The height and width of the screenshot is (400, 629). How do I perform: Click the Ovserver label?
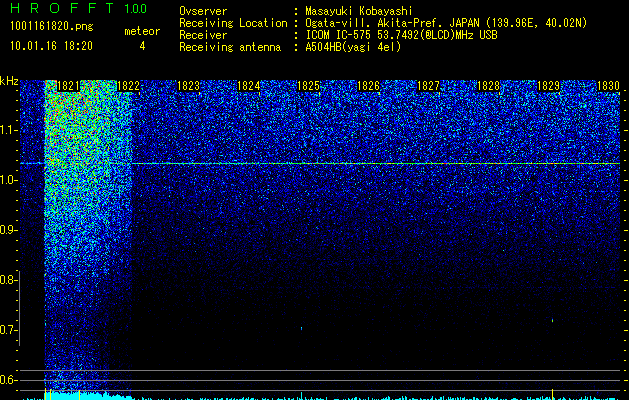pyautogui.click(x=203, y=11)
